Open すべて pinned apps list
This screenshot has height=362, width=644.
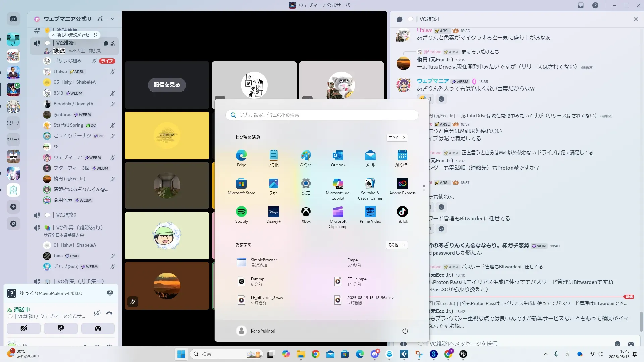tap(397, 137)
